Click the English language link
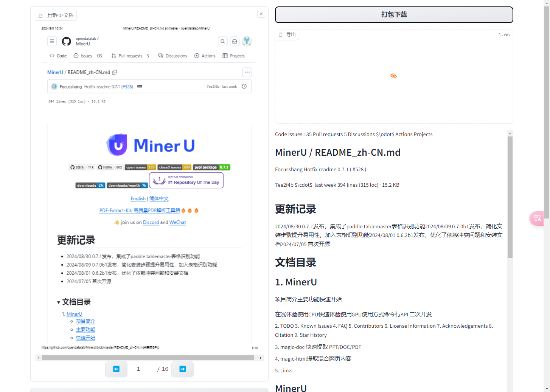This screenshot has height=392, width=550. 138,199
